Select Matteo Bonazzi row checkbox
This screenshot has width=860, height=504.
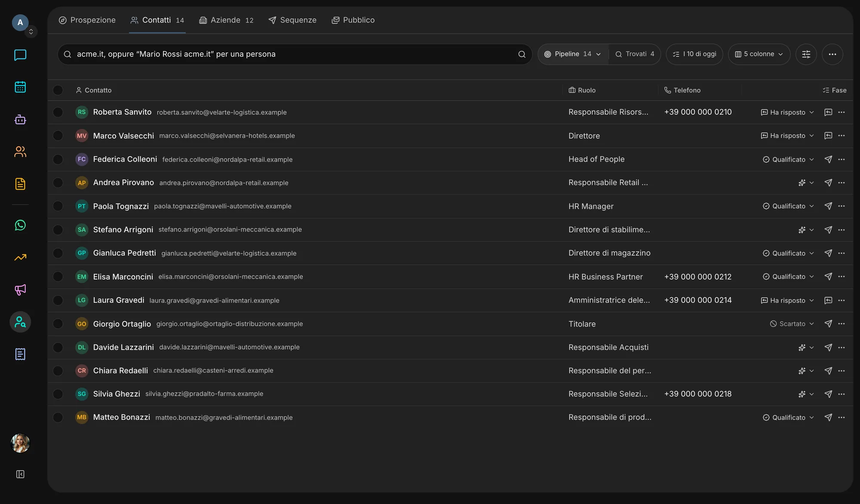(x=58, y=418)
